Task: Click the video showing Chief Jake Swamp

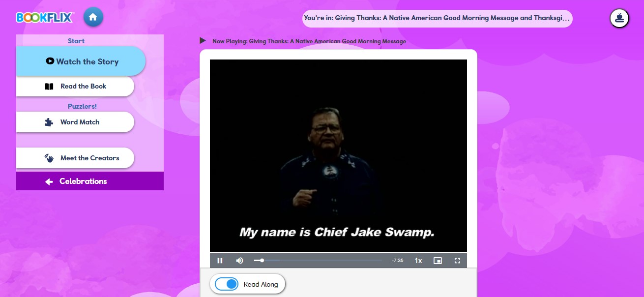Action: pos(338,156)
